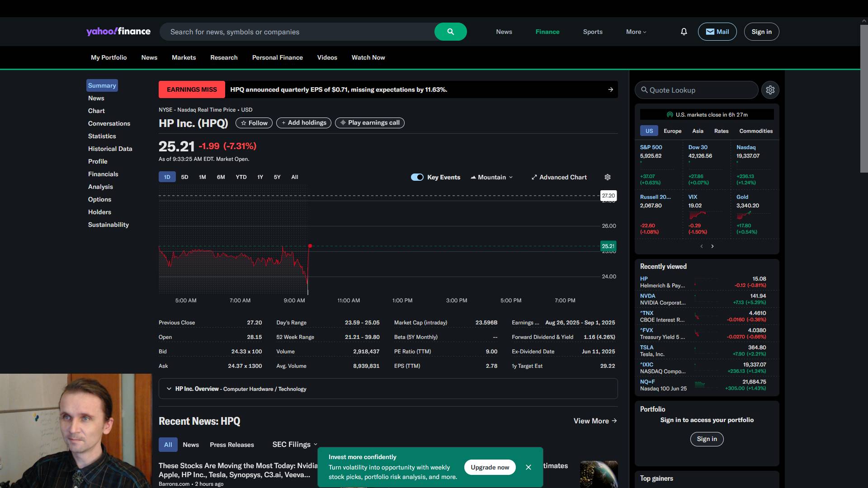The height and width of the screenshot is (488, 868).
Task: Toggle the Key Events switch
Action: [417, 177]
